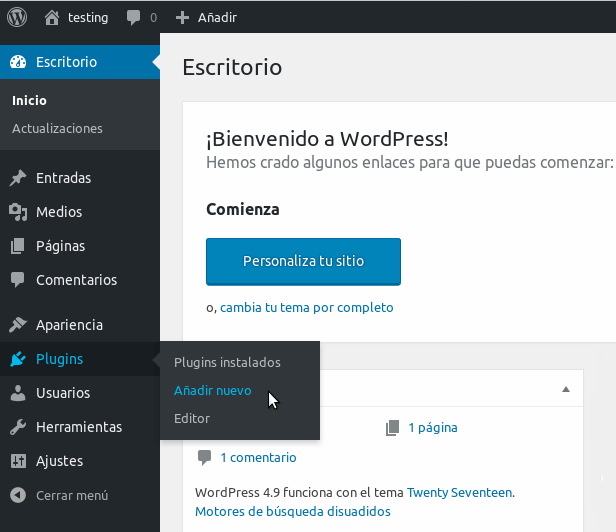Click the Páginas pages icon

(x=18, y=246)
